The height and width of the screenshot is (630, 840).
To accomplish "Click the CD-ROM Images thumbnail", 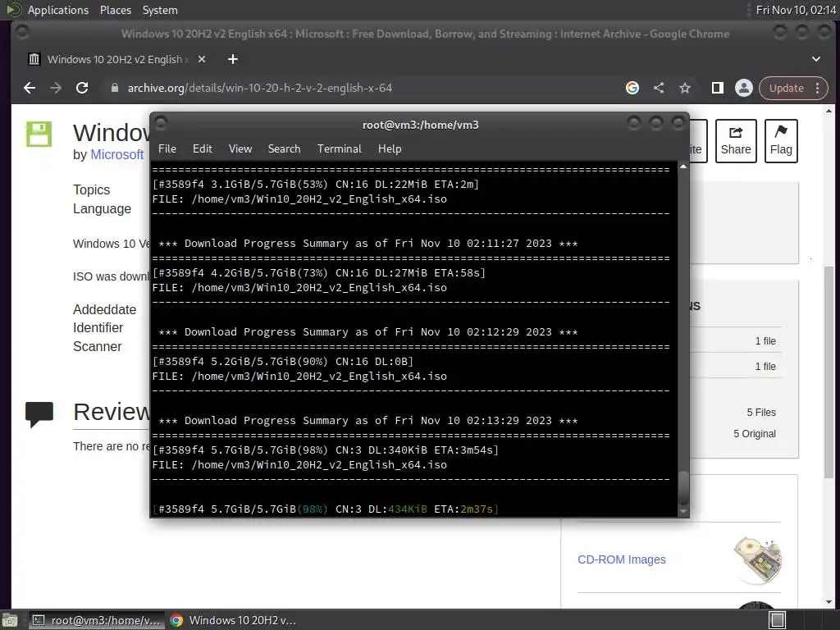I will (x=757, y=559).
